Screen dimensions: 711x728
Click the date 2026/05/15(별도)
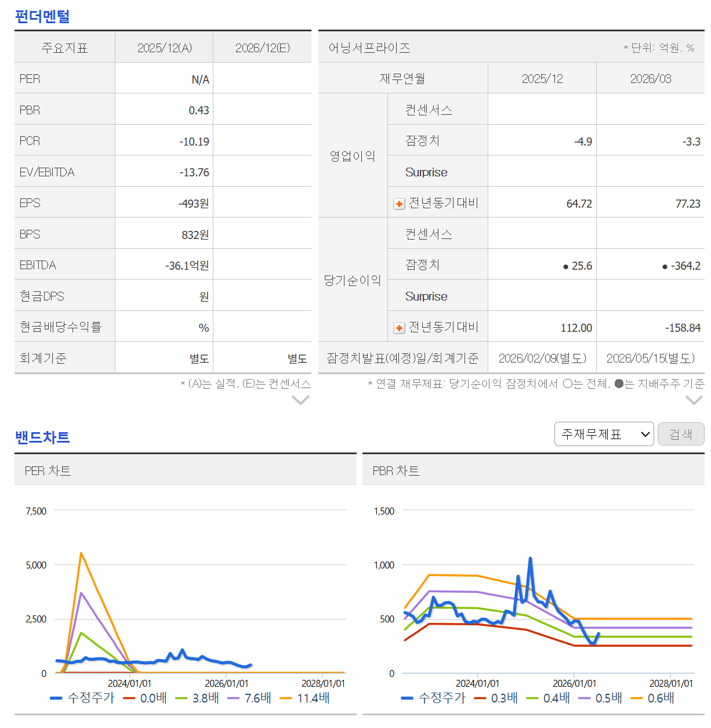[x=651, y=358]
